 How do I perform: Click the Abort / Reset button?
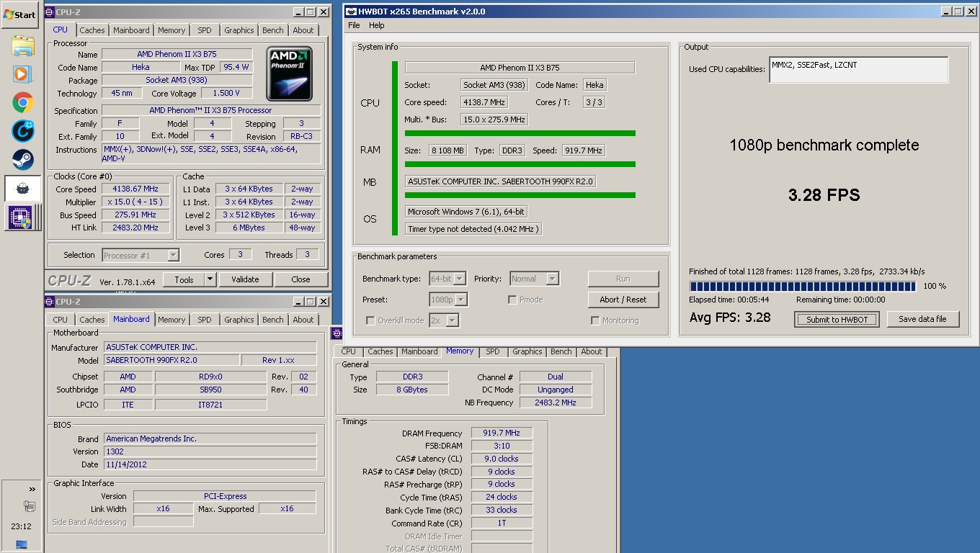pos(623,300)
